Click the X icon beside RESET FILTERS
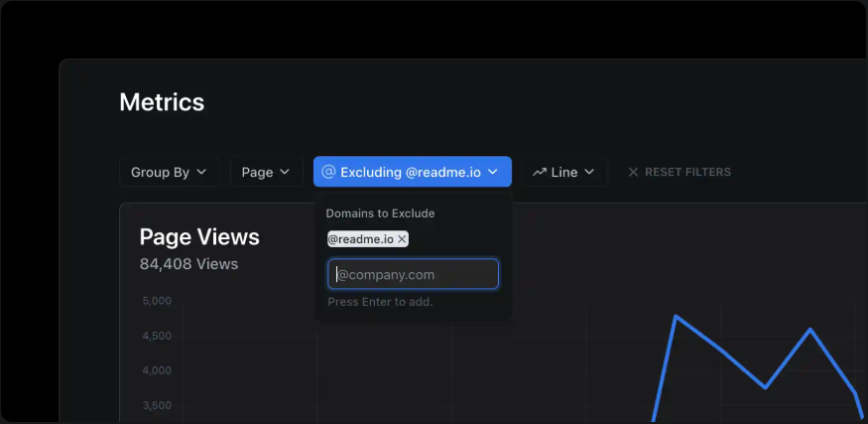 (633, 172)
